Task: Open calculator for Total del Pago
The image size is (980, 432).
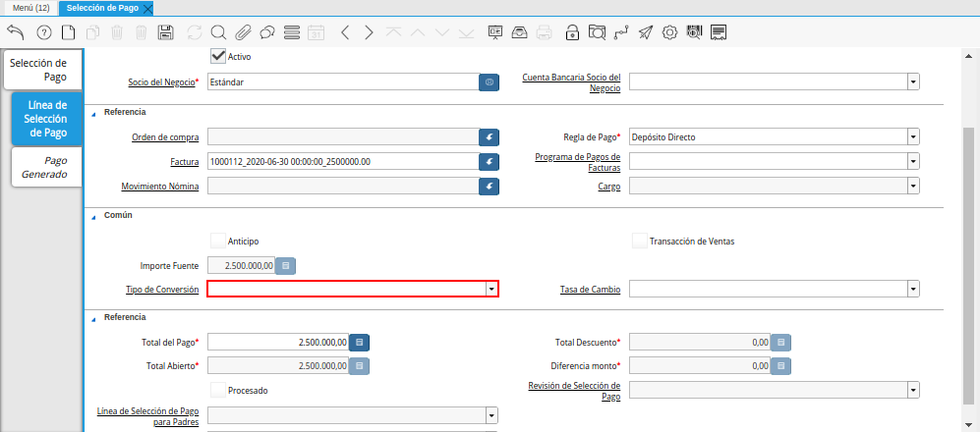Action: (360, 342)
